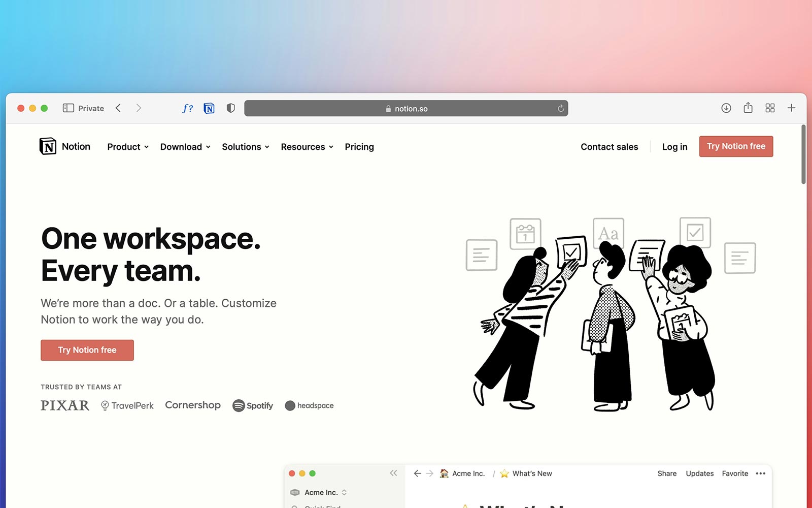Expand the Product dropdown menu

click(x=128, y=147)
